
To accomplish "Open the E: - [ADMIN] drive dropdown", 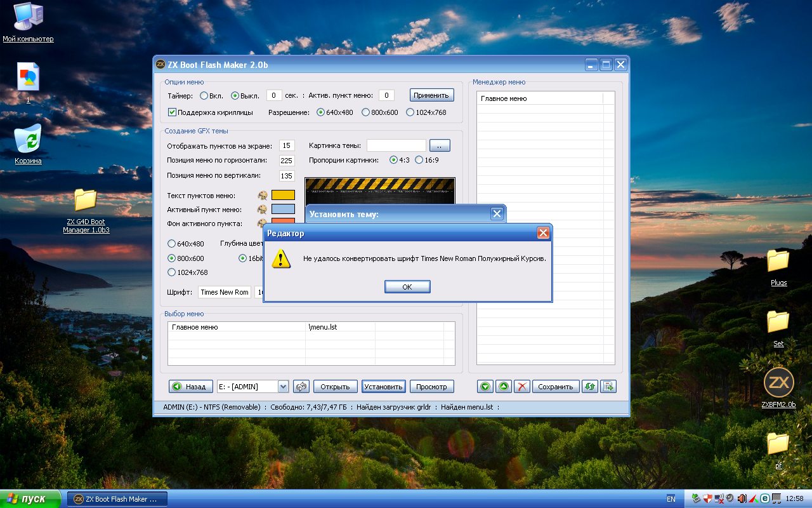I will pos(284,386).
